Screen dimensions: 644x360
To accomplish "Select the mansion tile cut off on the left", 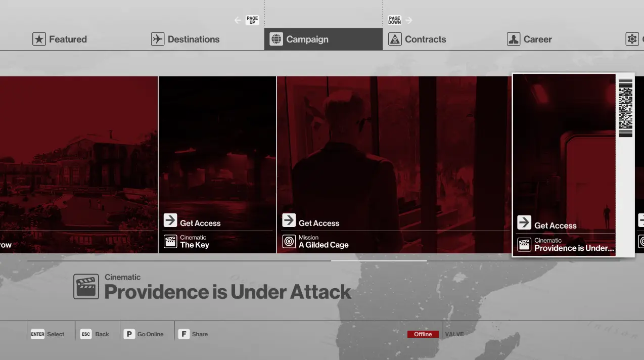I will point(79,165).
